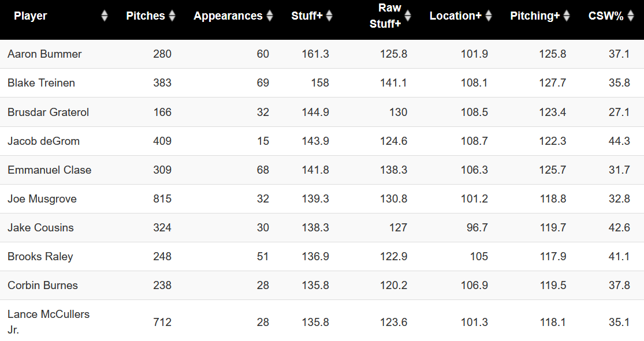Click the Location+ sort arrows icon
This screenshot has width=644, height=341.
488,16
